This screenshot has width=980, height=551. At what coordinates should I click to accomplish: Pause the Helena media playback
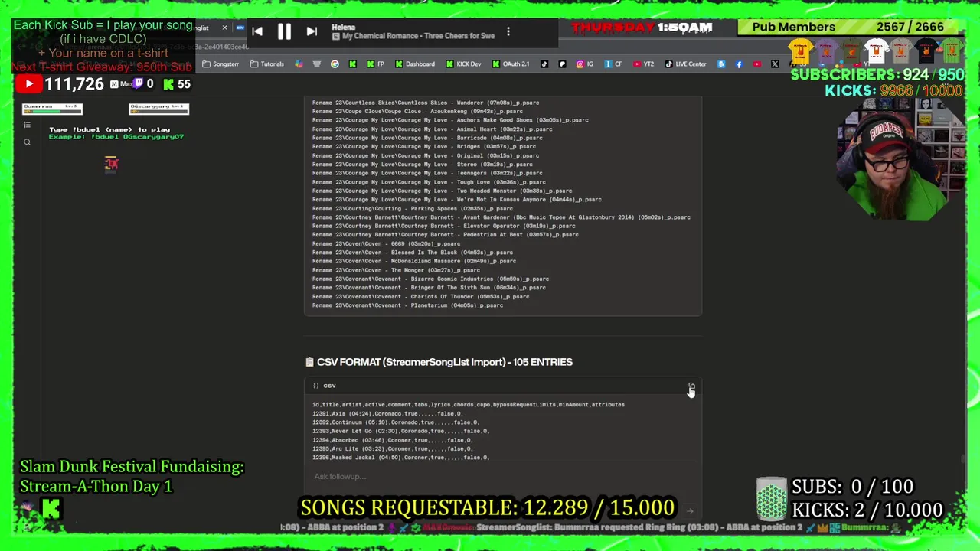(284, 31)
